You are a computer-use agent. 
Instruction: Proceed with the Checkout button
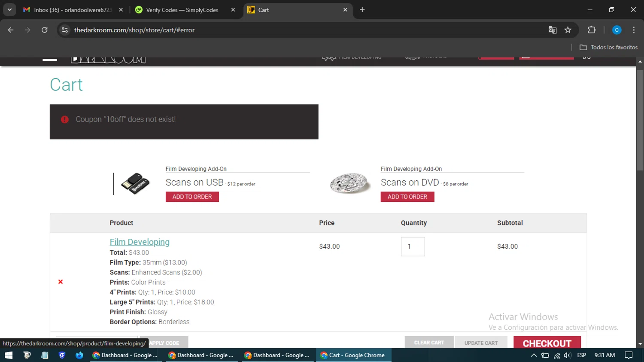click(x=547, y=343)
